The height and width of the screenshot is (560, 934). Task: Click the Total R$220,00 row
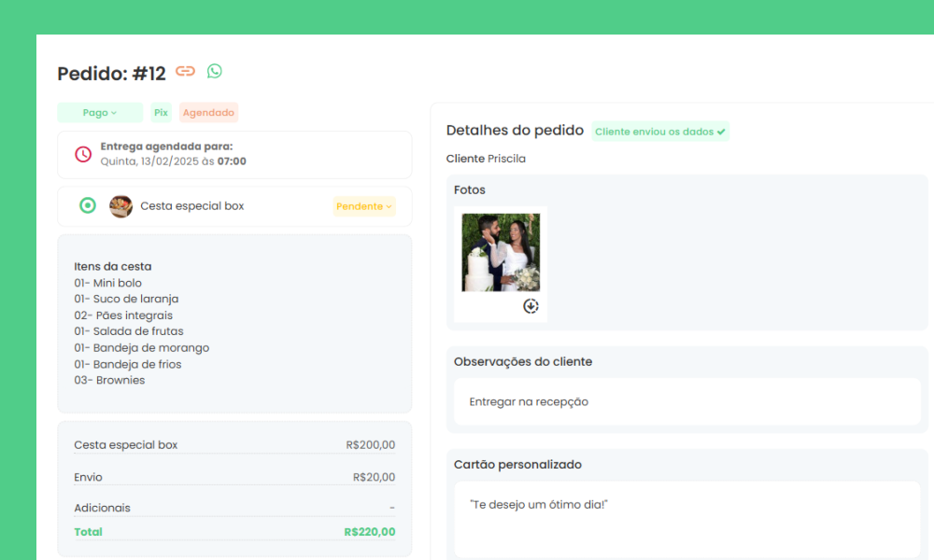(x=234, y=532)
